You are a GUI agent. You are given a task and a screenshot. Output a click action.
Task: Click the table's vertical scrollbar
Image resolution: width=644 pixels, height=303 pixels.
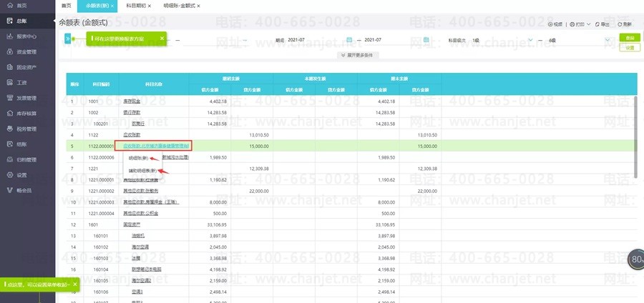(x=636, y=136)
